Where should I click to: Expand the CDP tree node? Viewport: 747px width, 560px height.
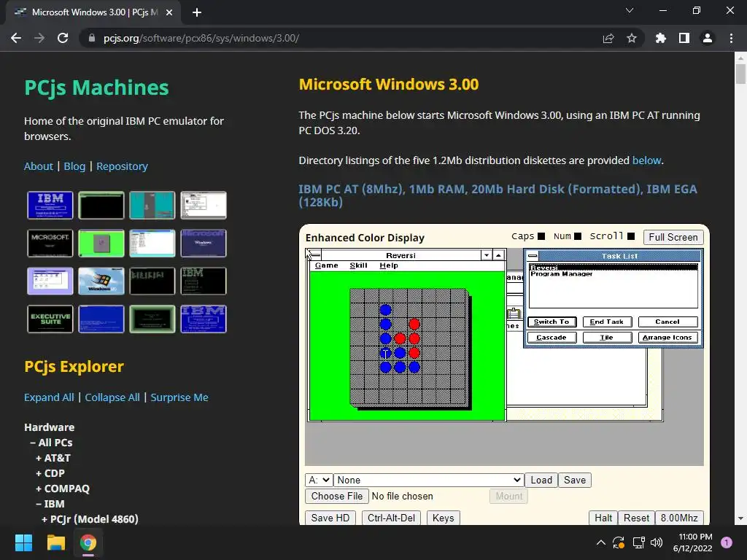point(50,473)
